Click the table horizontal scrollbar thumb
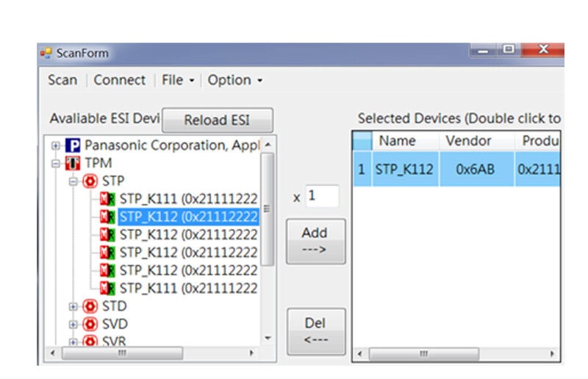This screenshot has height=379, width=588. (x=424, y=354)
